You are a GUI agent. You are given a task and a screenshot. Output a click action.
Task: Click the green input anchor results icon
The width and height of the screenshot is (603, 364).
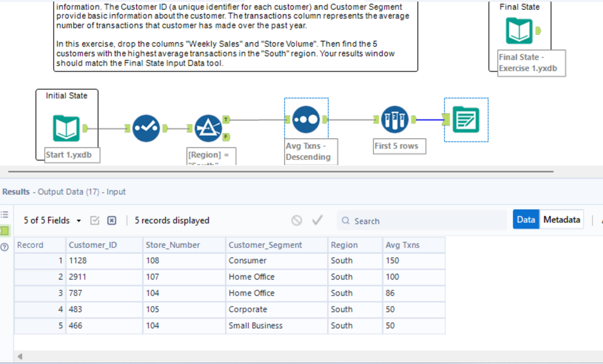coord(5,231)
